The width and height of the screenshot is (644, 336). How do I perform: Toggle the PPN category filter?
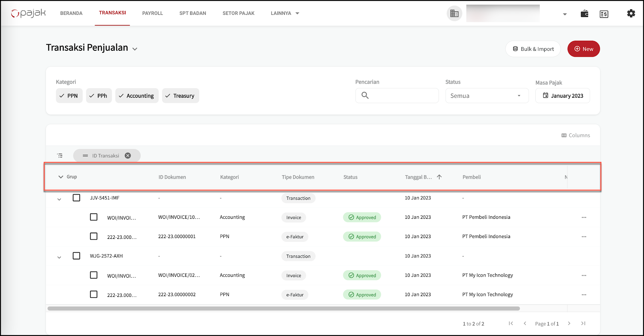click(69, 95)
